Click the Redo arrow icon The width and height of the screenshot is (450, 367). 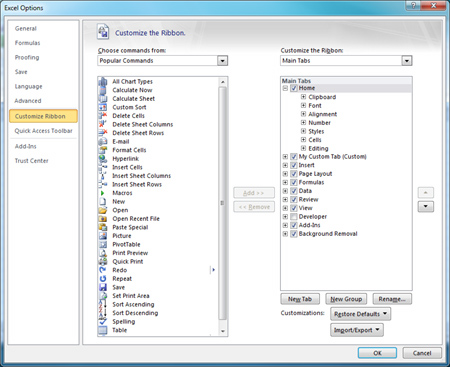coord(103,270)
